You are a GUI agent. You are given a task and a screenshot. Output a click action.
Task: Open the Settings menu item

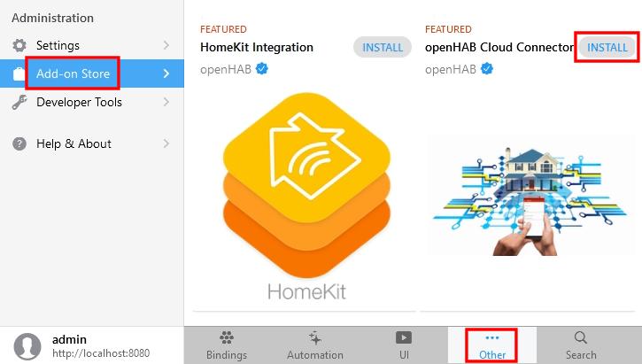pyautogui.click(x=92, y=45)
